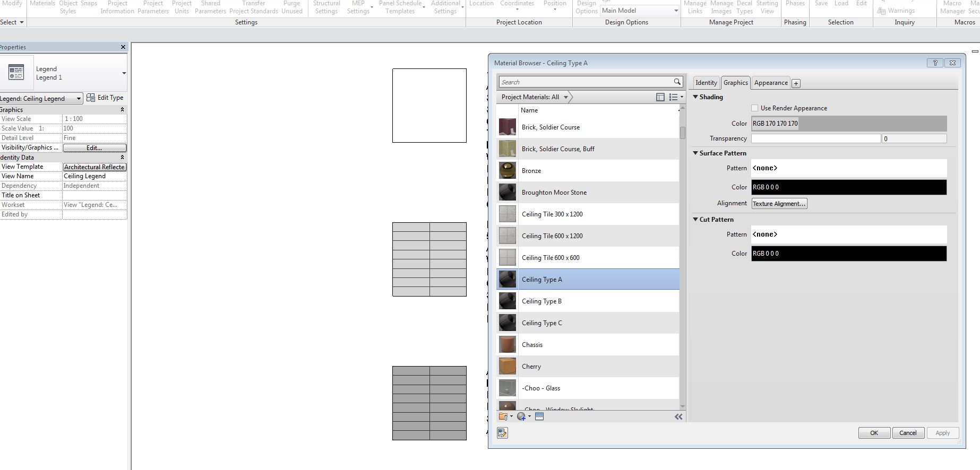Enable Use Render Appearance checkbox
Viewport: 980px width, 470px height.
coord(754,108)
